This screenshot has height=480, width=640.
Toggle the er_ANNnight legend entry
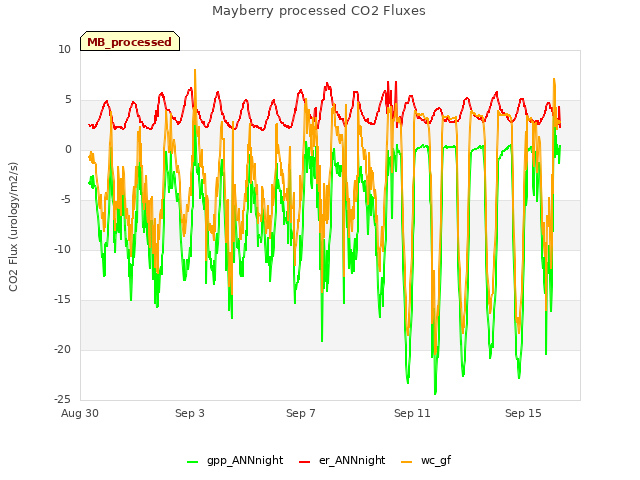[x=342, y=460]
